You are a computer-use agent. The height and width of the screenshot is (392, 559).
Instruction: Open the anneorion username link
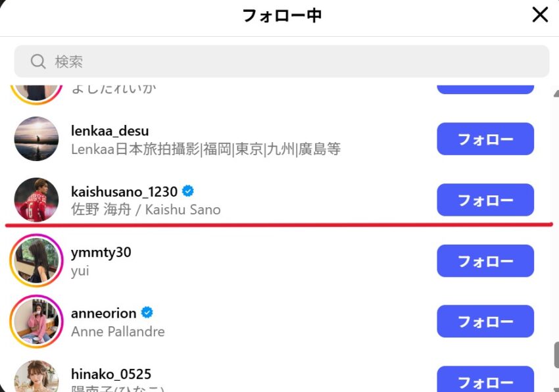click(103, 313)
